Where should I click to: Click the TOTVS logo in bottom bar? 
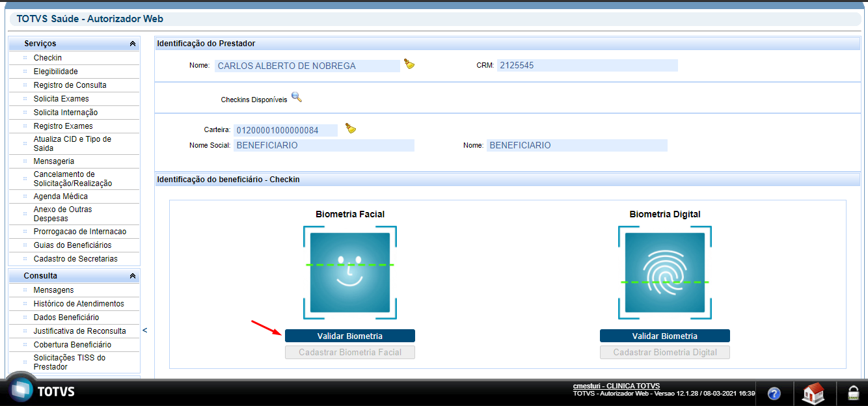coord(41,390)
